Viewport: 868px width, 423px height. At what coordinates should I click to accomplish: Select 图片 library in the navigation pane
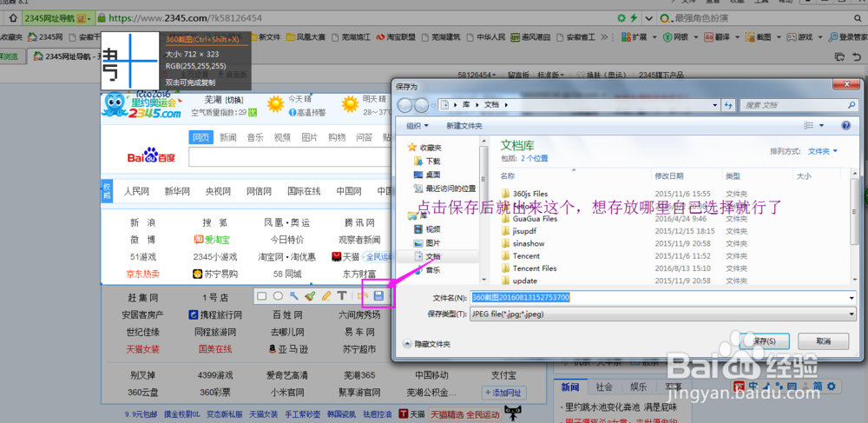(427, 242)
